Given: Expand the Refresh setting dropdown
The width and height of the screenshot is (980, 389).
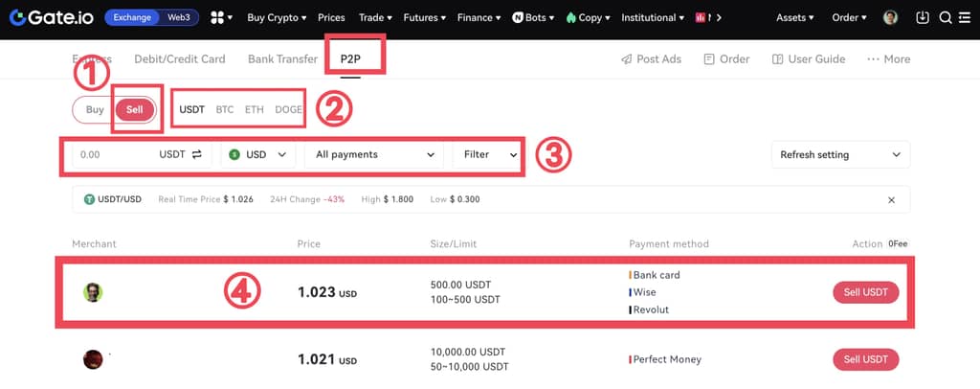Looking at the screenshot, I should (840, 154).
